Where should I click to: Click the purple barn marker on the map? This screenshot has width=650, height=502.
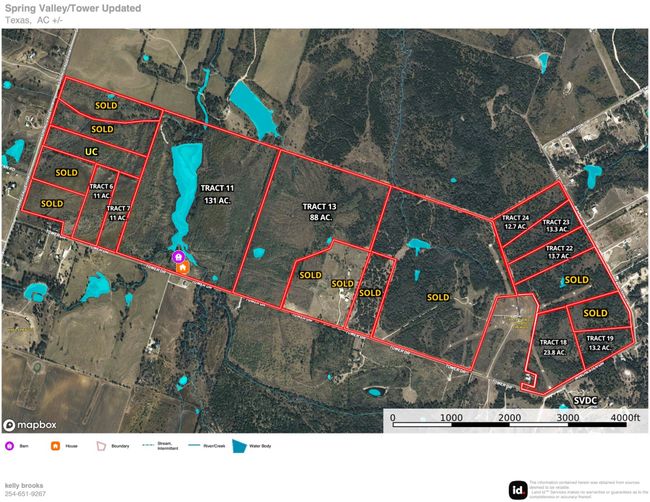coord(181,257)
